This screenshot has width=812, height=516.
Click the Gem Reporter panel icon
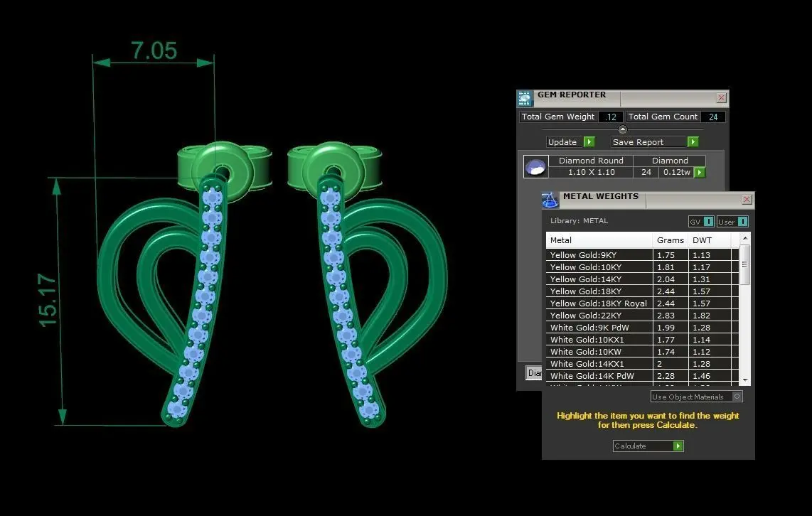pos(525,98)
